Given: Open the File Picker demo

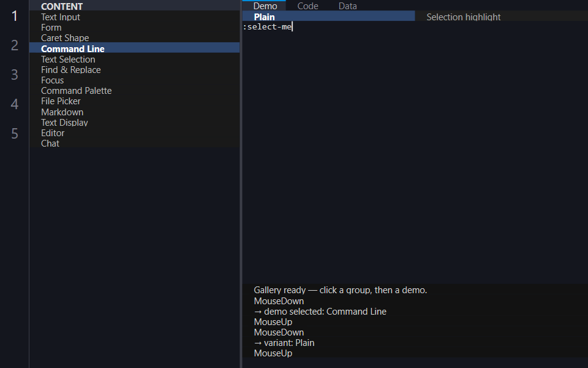Looking at the screenshot, I should tap(134, 101).
